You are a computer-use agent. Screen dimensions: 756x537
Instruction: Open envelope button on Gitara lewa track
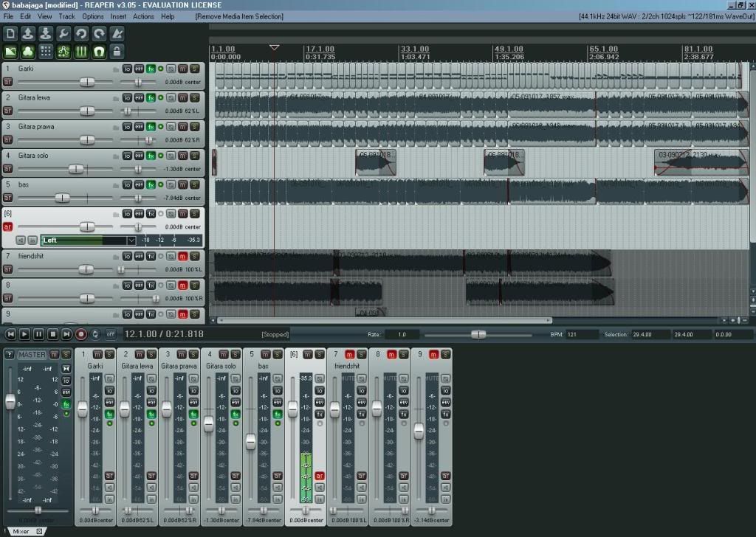(x=139, y=98)
